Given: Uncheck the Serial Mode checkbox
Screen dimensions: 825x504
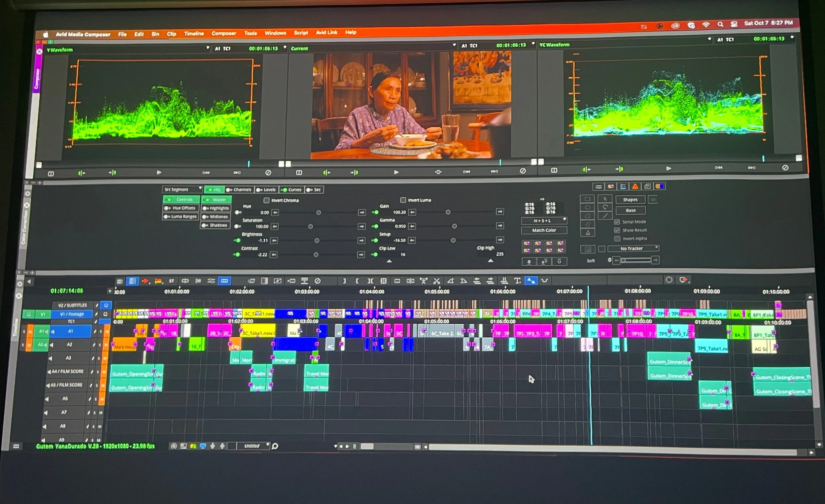Looking at the screenshot, I should tap(617, 221).
